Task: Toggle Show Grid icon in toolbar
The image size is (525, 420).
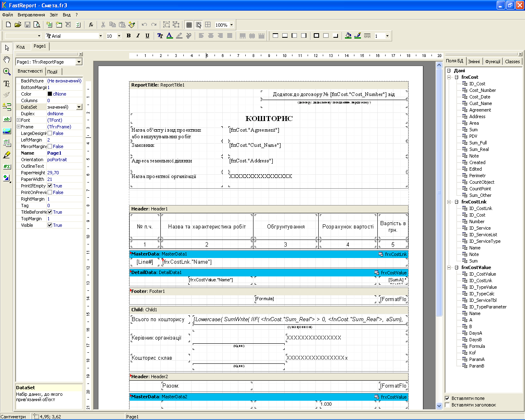Action: 189,25
